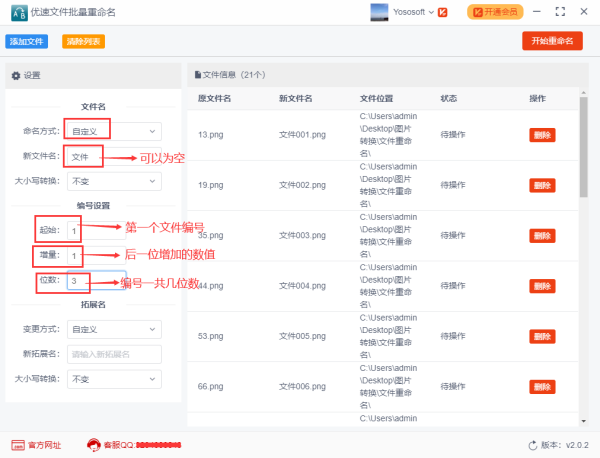Delete the 66.png file row
The height and width of the screenshot is (458, 600).
pyautogui.click(x=541, y=386)
